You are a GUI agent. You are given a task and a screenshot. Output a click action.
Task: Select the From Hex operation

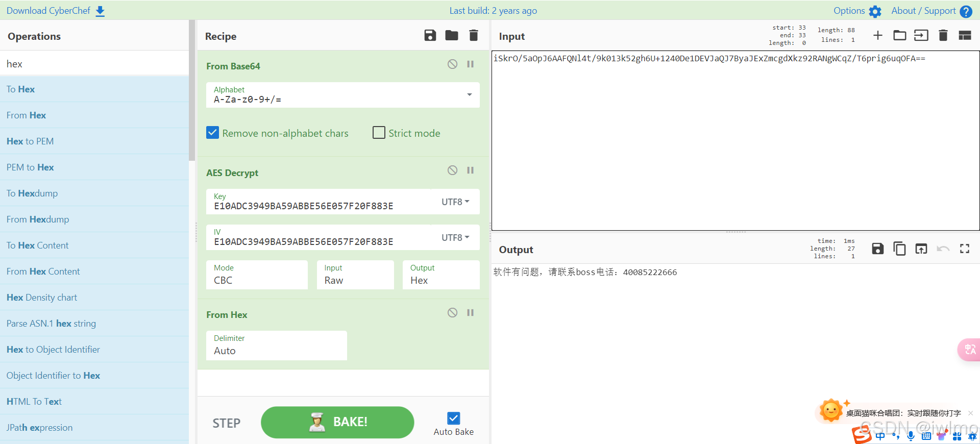tap(94, 115)
